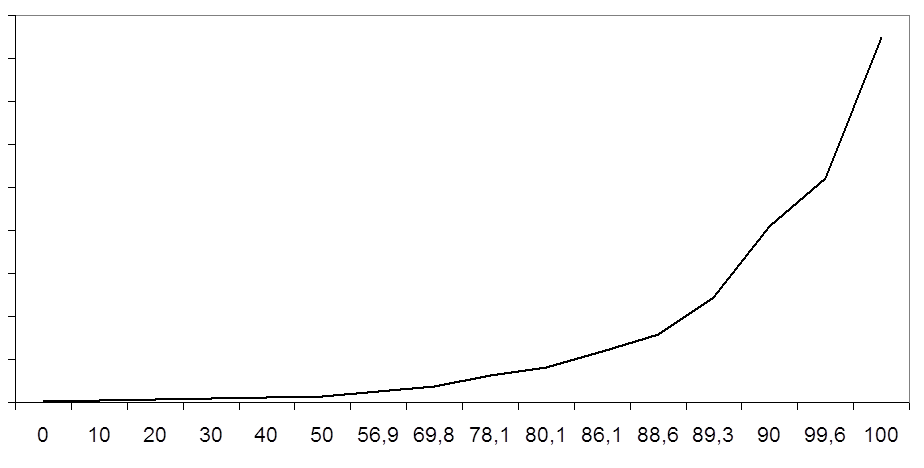This screenshot has height=468, width=924.
Task: Select the 88,6 axis label
Action: point(657,435)
